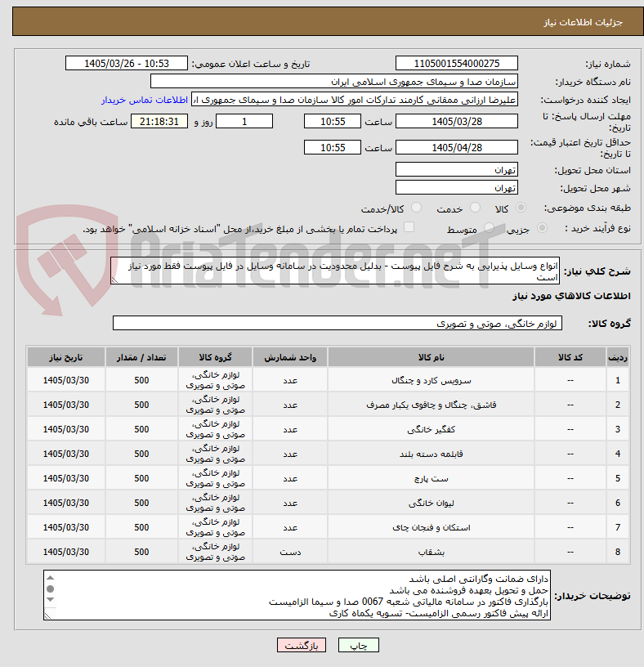Screen dimensions: 644x667
Task: Click the چاپ (print) button
Action: pos(358,645)
